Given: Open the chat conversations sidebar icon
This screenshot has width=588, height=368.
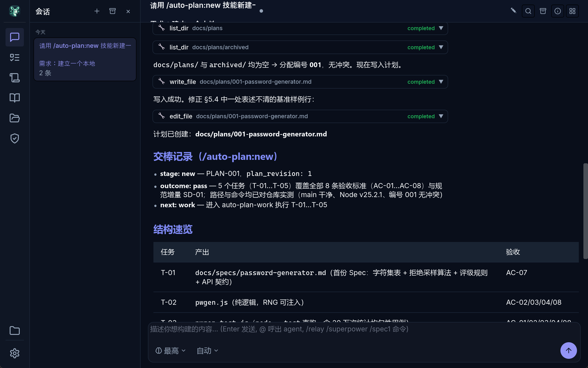Looking at the screenshot, I should (x=14, y=37).
